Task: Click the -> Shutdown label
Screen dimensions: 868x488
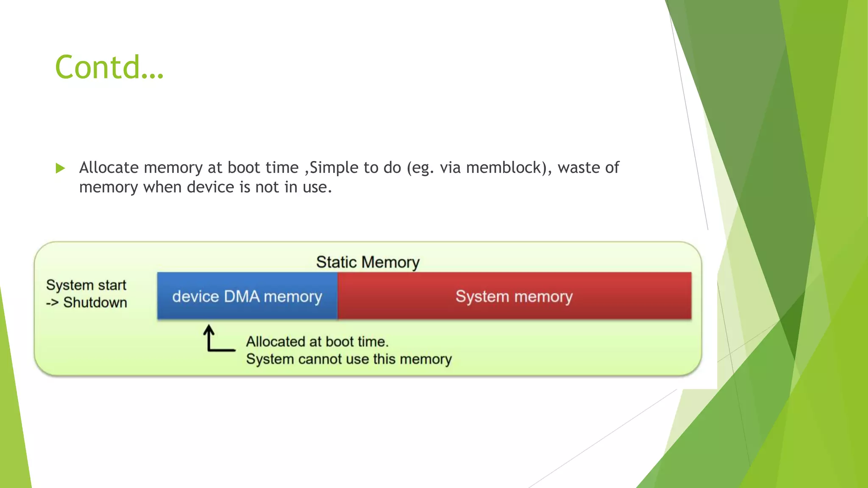Action: click(86, 302)
